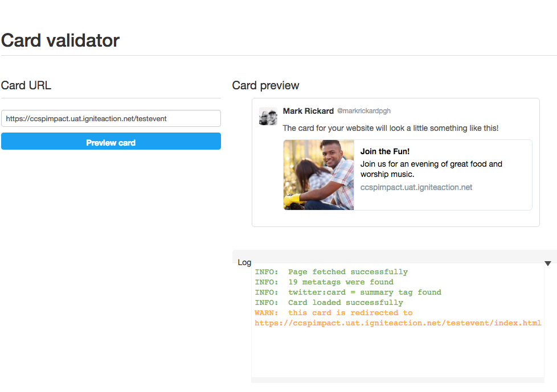The height and width of the screenshot is (392, 557).
Task: Focus the Card URL input field
Action: (x=111, y=118)
